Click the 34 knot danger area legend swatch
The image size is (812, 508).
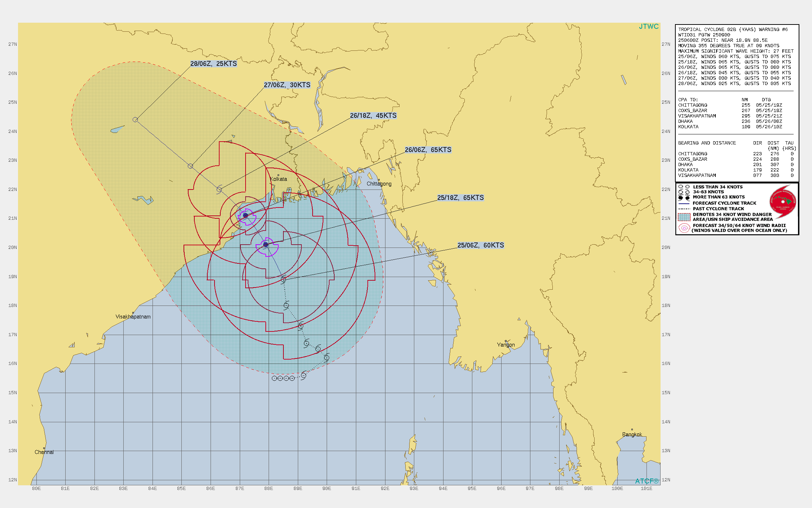[684, 217]
